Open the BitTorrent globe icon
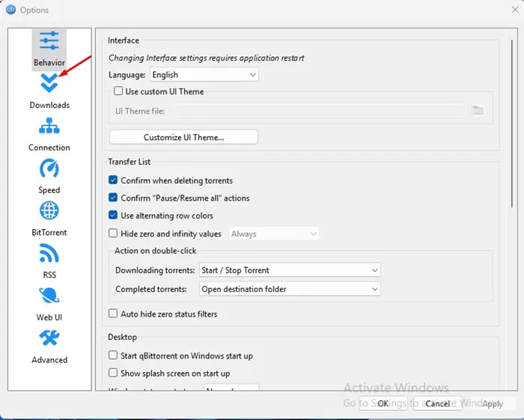 (x=49, y=210)
